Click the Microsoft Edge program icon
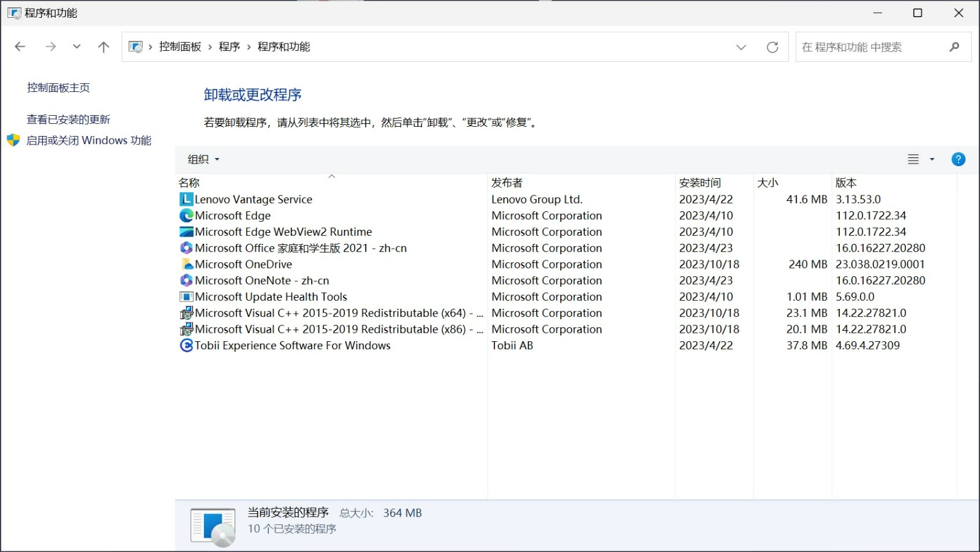 point(186,216)
